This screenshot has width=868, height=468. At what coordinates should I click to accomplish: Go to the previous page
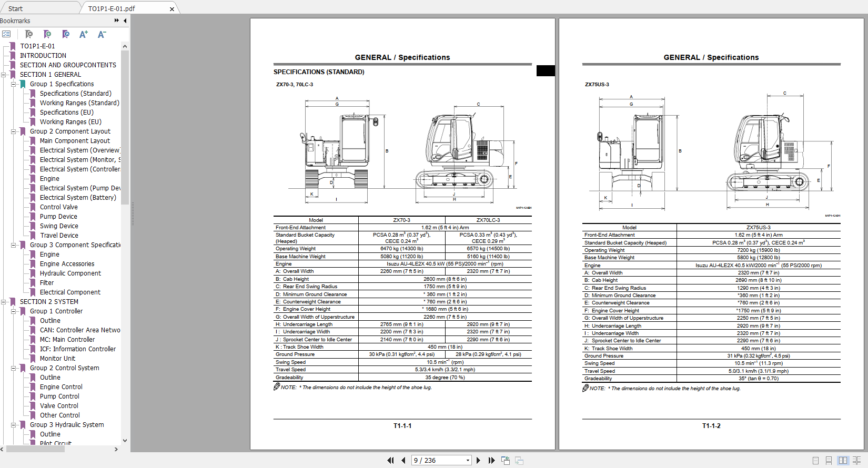[403, 460]
